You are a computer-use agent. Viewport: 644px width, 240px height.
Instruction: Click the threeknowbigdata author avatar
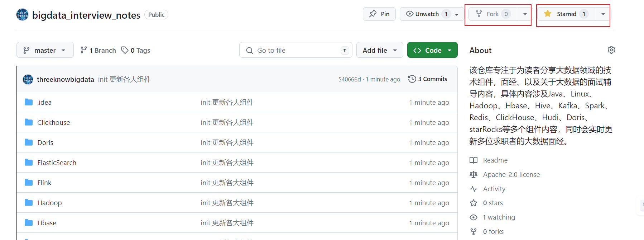click(28, 79)
